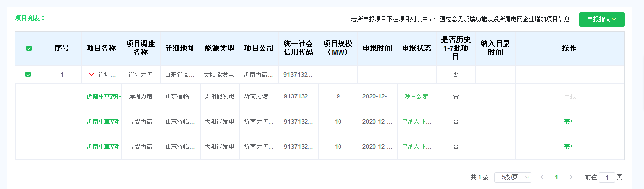Viewport: 644px width, 189px height.
Task: Uncheck the checkbox for row 1
Action: 28,74
